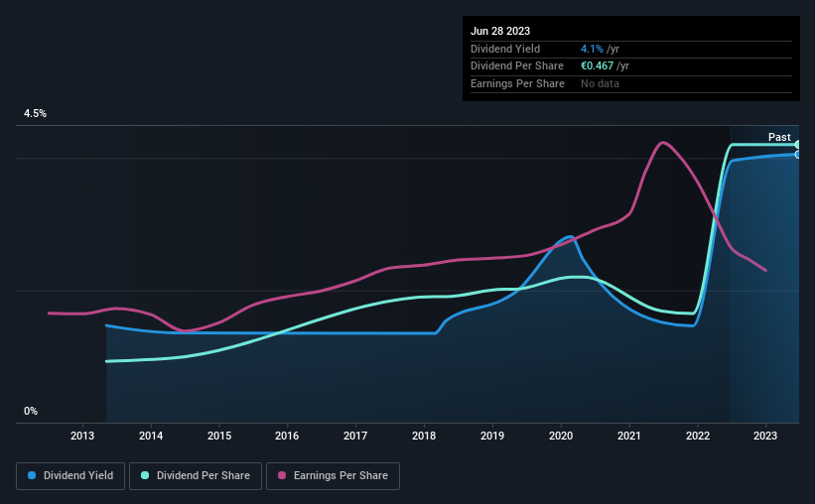Viewport: 815px width, 504px height.
Task: Click the €0.467 dividend per share value
Action: click(x=598, y=66)
